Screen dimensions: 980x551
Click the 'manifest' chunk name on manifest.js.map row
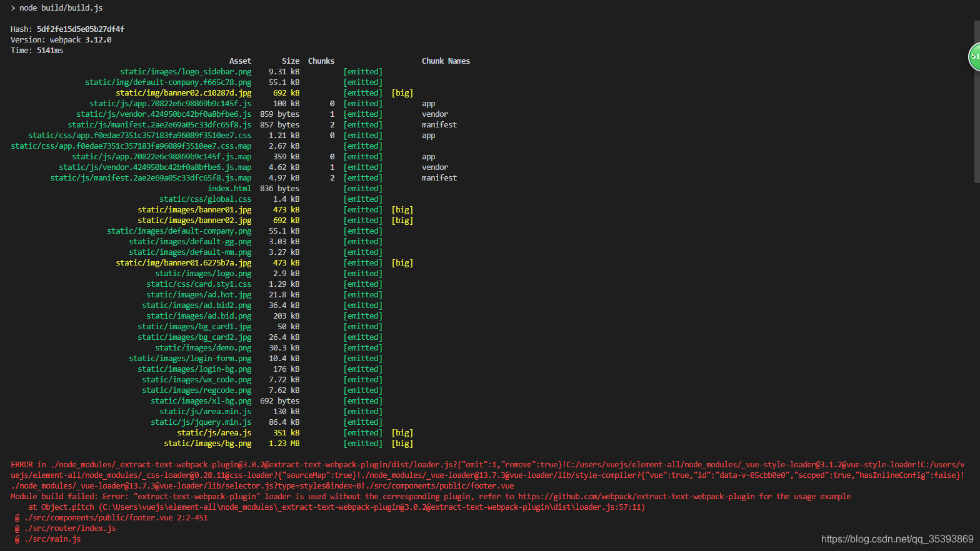tap(439, 178)
